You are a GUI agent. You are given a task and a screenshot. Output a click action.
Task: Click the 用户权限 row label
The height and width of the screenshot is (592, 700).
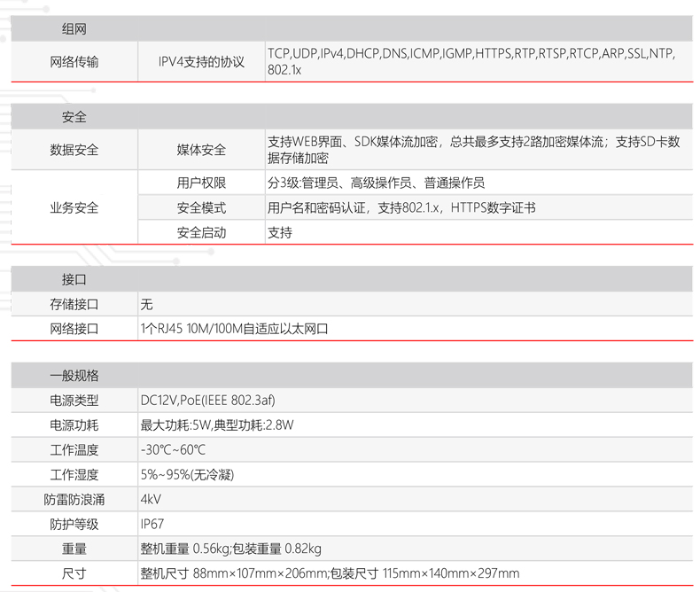[x=201, y=183]
